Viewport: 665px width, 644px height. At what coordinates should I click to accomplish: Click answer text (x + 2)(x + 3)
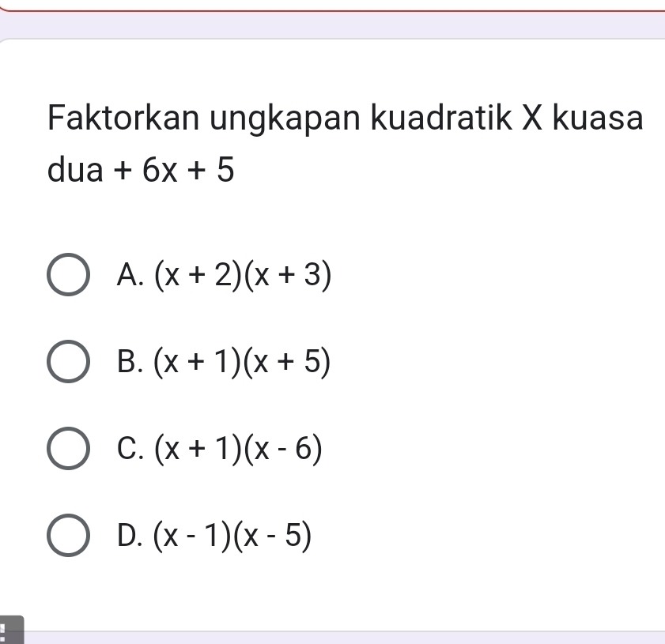244,275
